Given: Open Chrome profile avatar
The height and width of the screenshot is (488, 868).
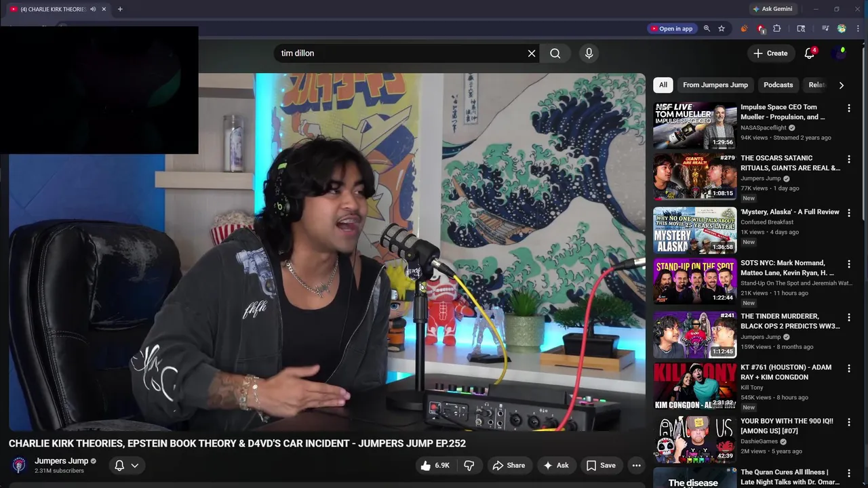Looking at the screenshot, I should (842, 28).
